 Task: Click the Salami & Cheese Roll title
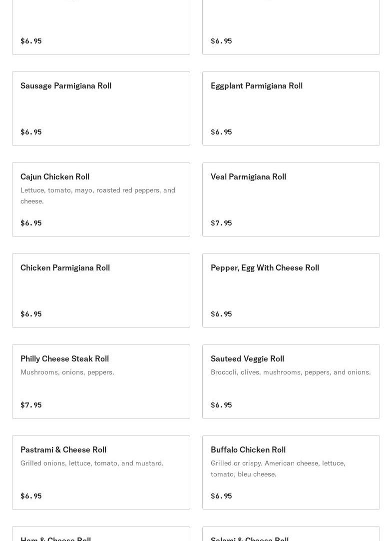coord(250,538)
